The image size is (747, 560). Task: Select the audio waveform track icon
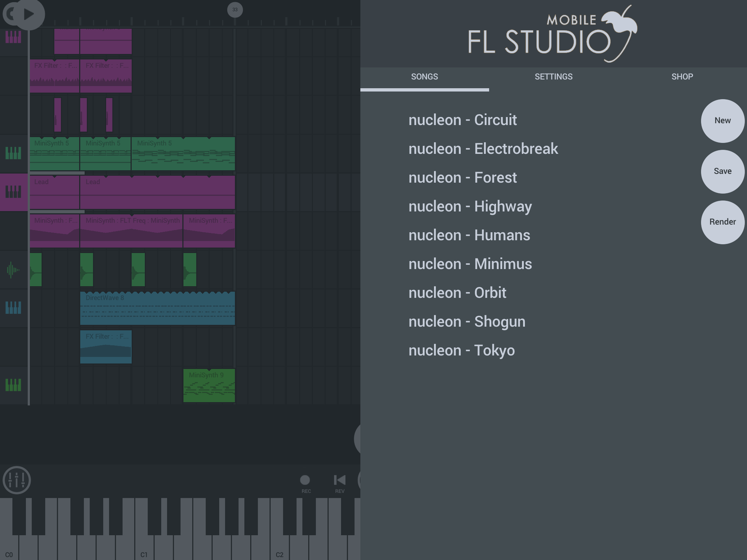coord(13,270)
